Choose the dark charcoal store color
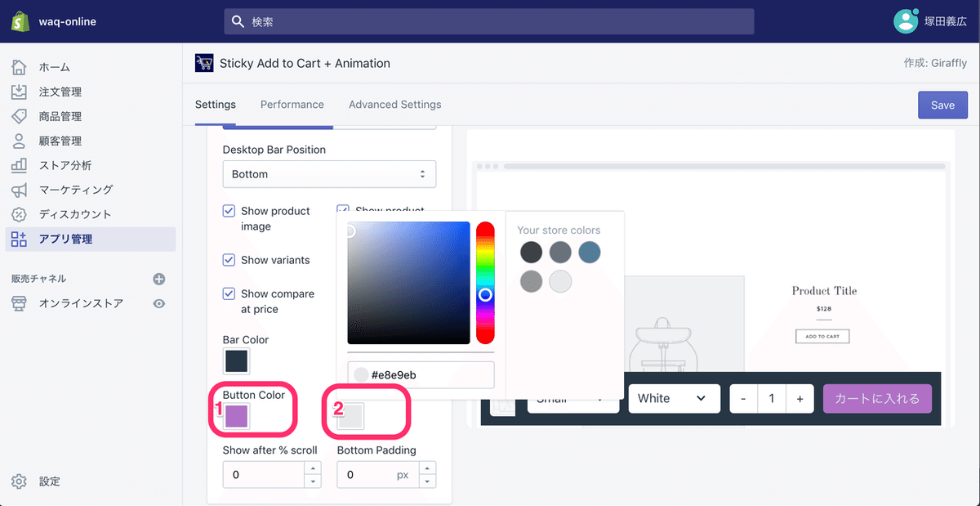980x506 pixels. (531, 252)
